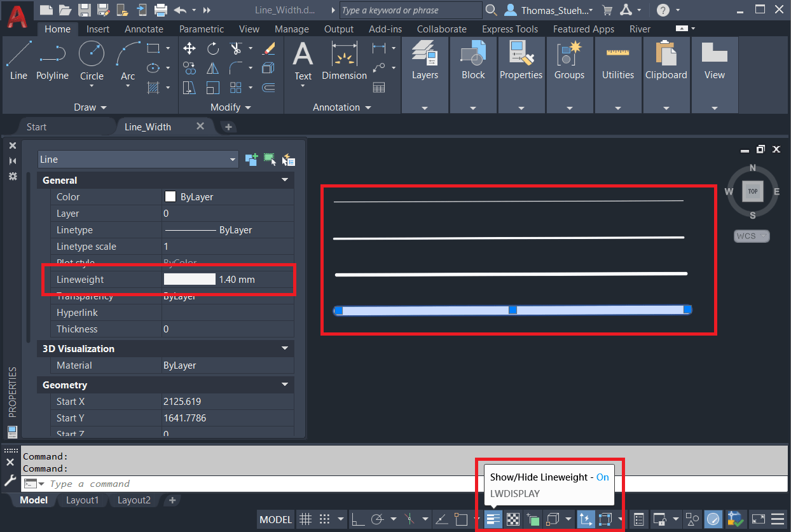This screenshot has height=532, width=791.
Task: Click the Erase tool icon
Action: pyautogui.click(x=268, y=48)
